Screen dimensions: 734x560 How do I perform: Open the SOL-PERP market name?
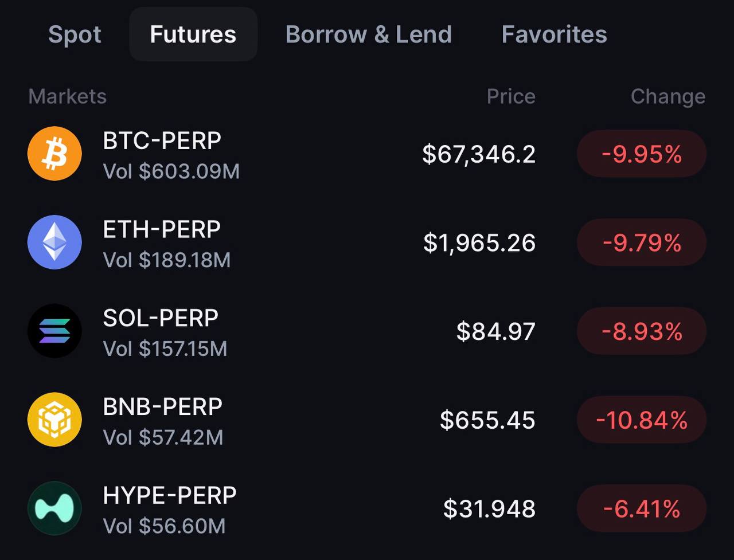coord(161,318)
